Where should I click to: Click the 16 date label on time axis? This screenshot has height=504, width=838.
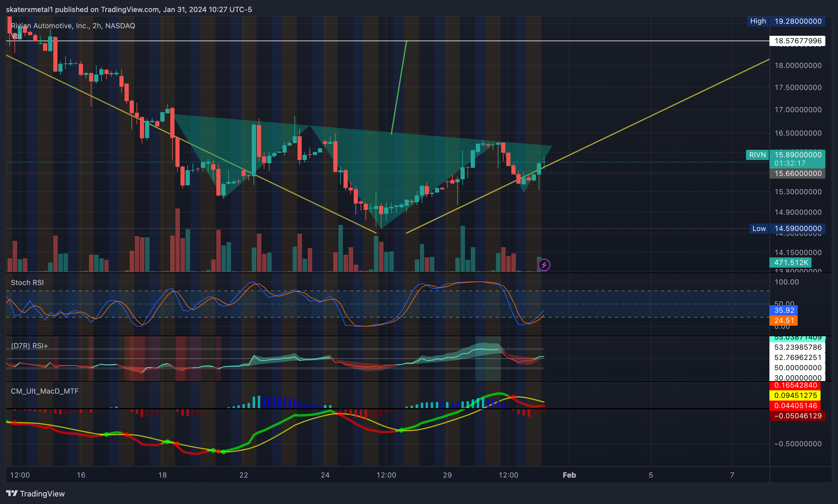[81, 475]
